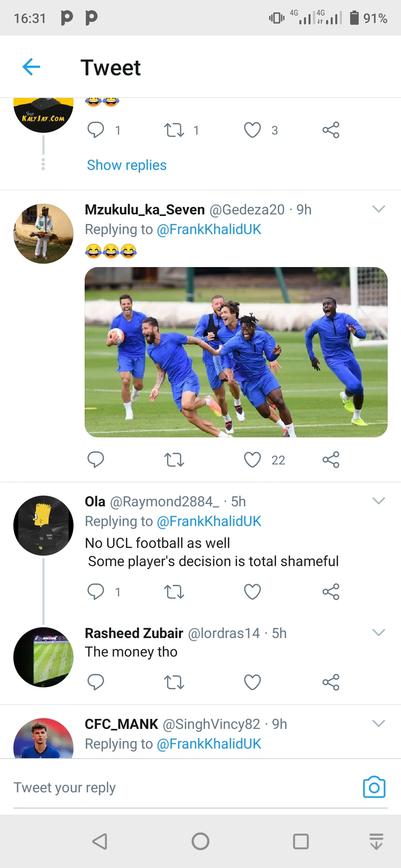
Task: Tap the 'Tweet your reply' field
Action: coord(167,787)
